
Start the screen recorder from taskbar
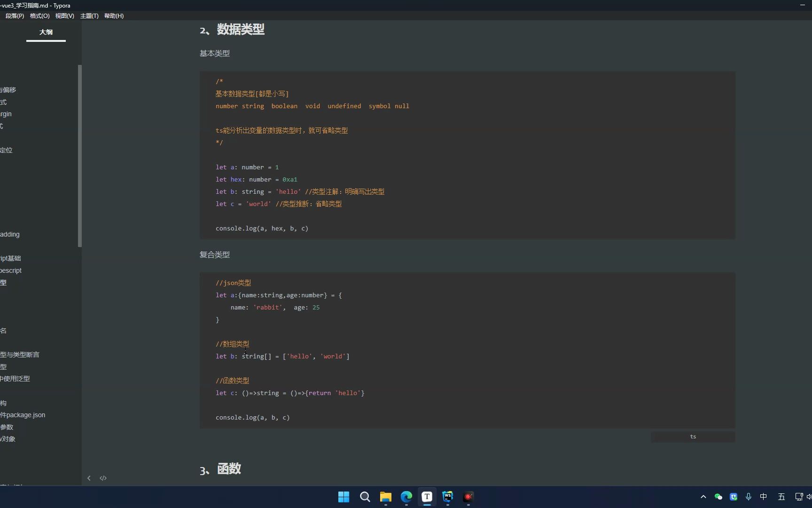(468, 497)
